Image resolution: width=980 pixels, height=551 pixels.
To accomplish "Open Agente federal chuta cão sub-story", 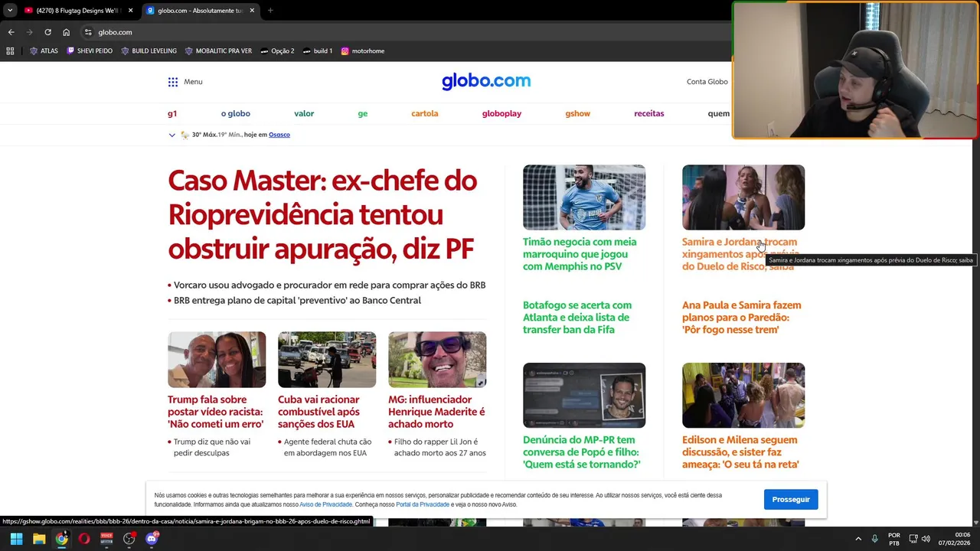I will tap(327, 447).
